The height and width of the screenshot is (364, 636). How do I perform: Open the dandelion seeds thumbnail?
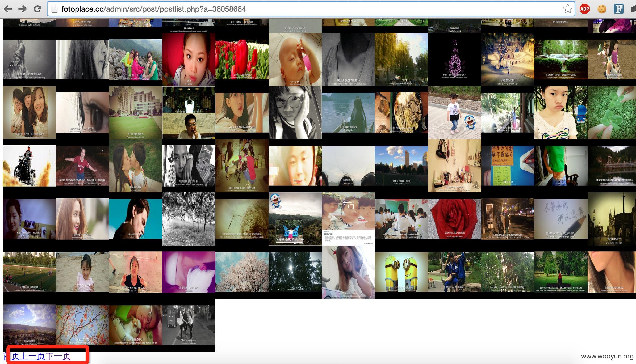242,219
